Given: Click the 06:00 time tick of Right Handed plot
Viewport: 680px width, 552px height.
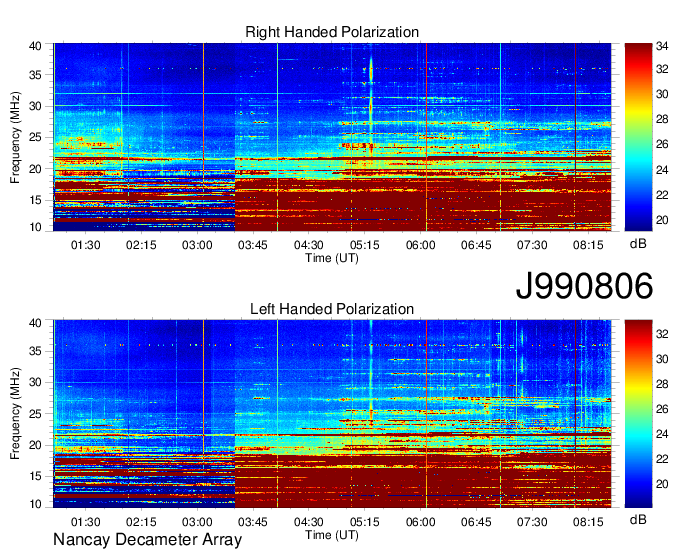Looking at the screenshot, I should (x=420, y=245).
